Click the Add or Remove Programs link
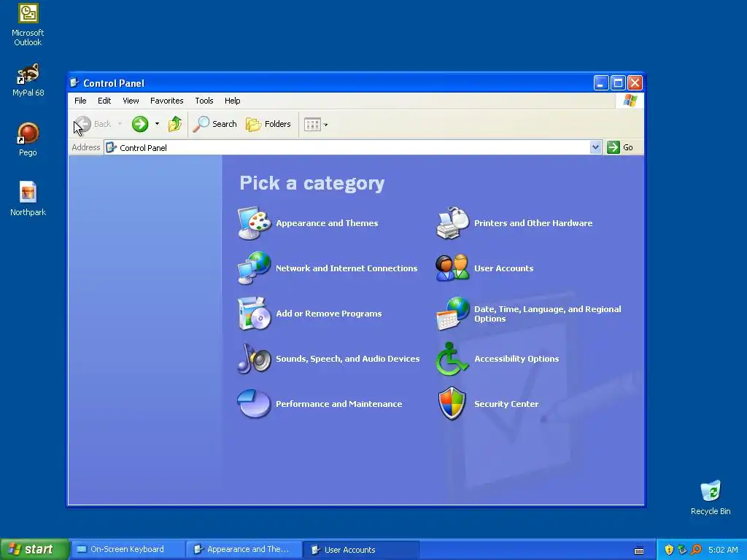 click(x=329, y=314)
